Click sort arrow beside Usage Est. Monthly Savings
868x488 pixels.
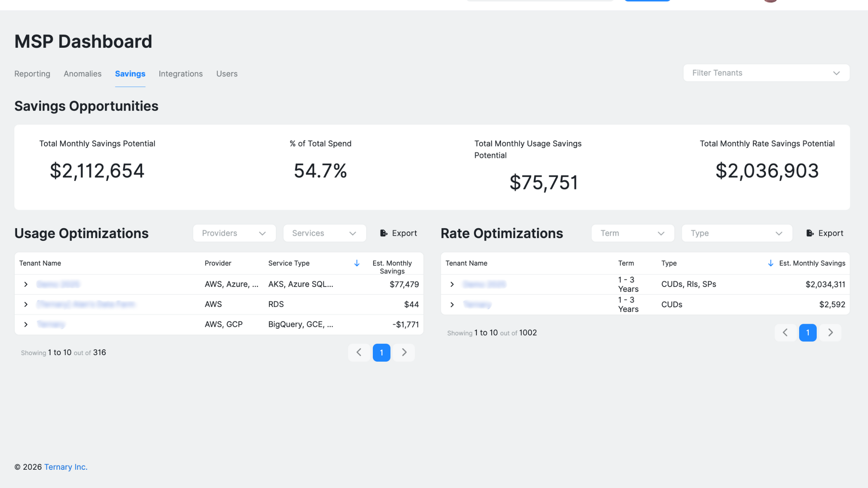tap(357, 263)
